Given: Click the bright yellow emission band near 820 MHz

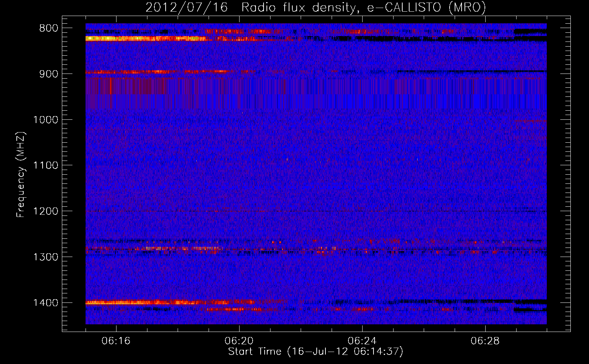Looking at the screenshot, I should pyautogui.click(x=146, y=38).
